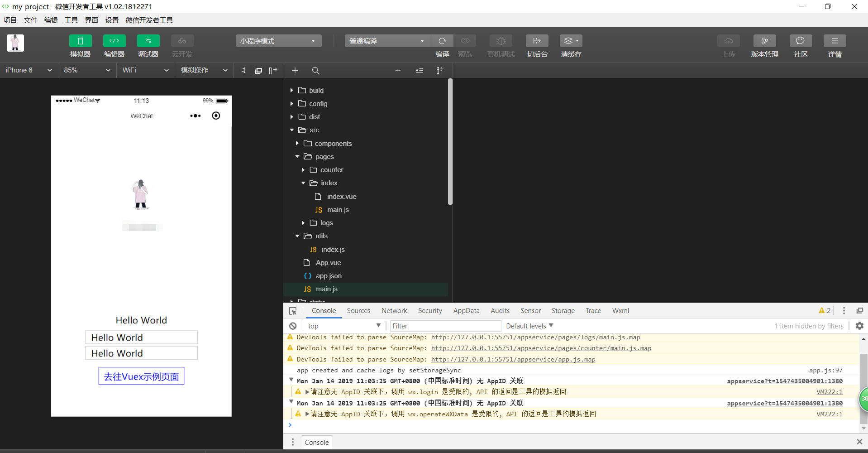Image resolution: width=868 pixels, height=453 pixels.
Task: Open the 文件 menu
Action: click(x=30, y=20)
